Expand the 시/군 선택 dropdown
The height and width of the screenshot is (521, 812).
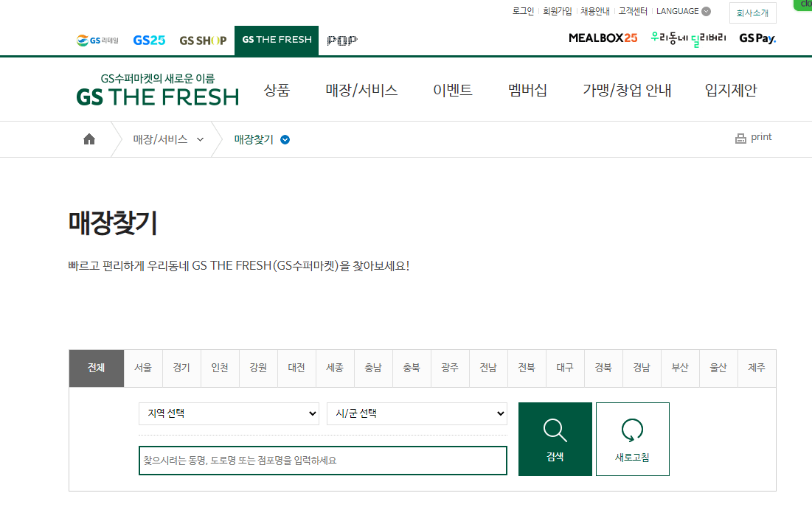point(417,413)
